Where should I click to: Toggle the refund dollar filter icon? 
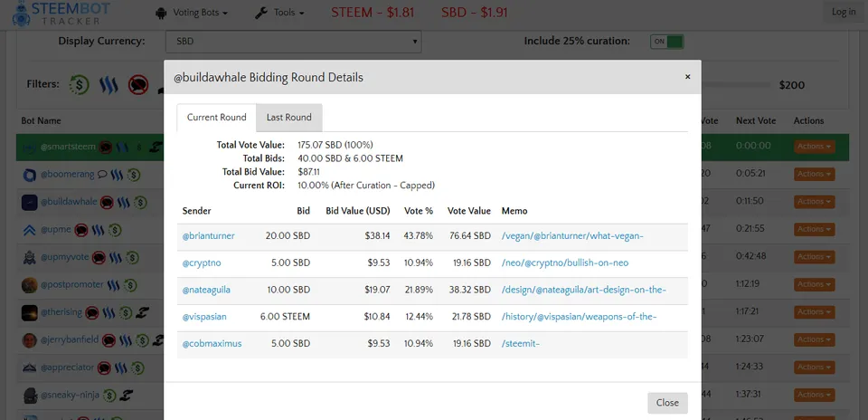coord(80,85)
